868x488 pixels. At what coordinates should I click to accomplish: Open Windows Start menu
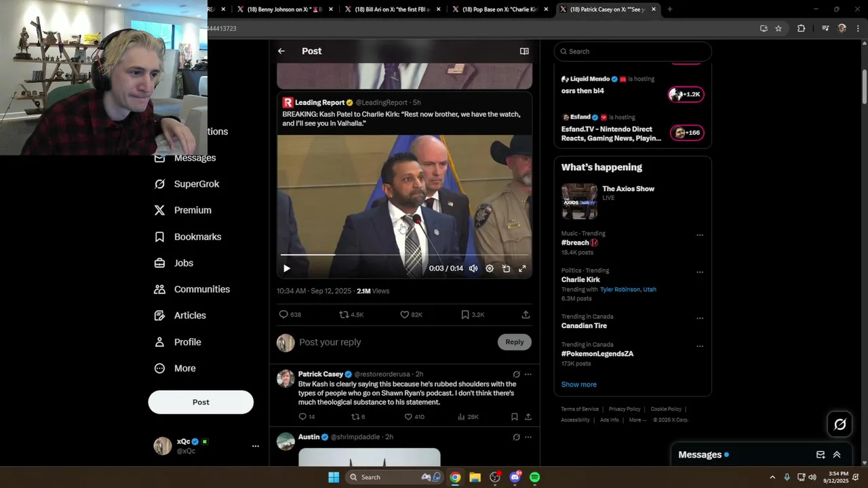(334, 477)
